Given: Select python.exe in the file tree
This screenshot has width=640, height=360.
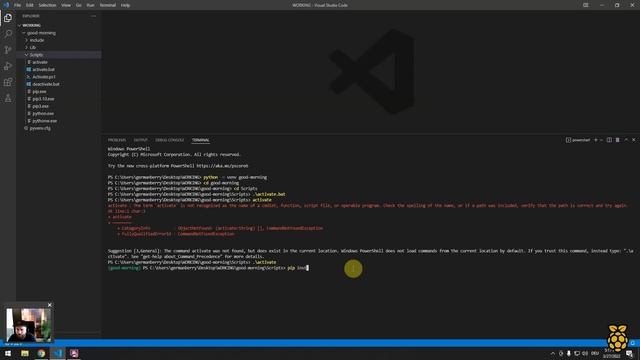Looking at the screenshot, I should (x=59, y=113).
